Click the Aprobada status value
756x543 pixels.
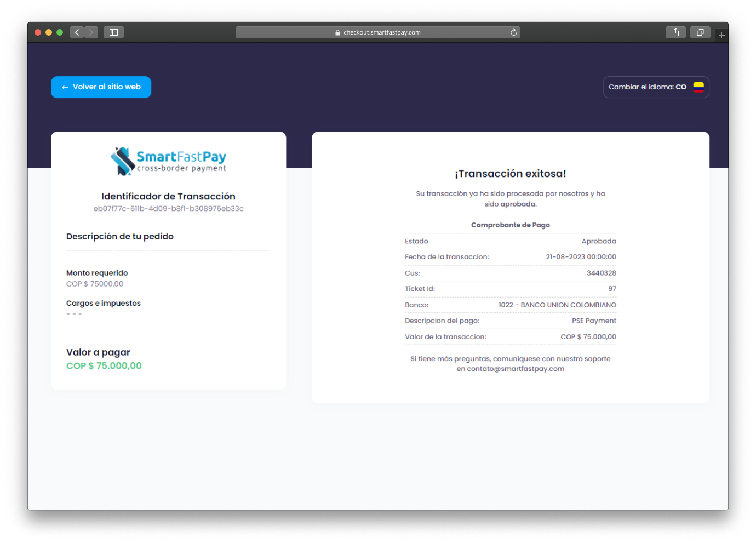click(598, 241)
